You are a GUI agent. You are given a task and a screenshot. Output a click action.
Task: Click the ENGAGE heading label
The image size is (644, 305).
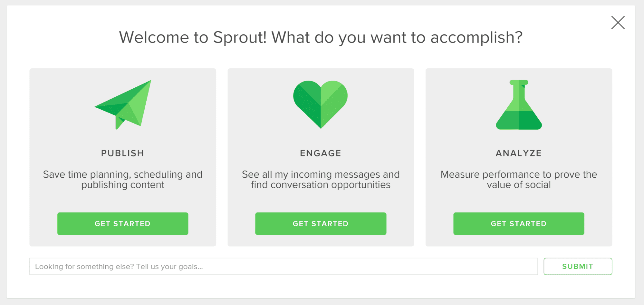coord(321,153)
